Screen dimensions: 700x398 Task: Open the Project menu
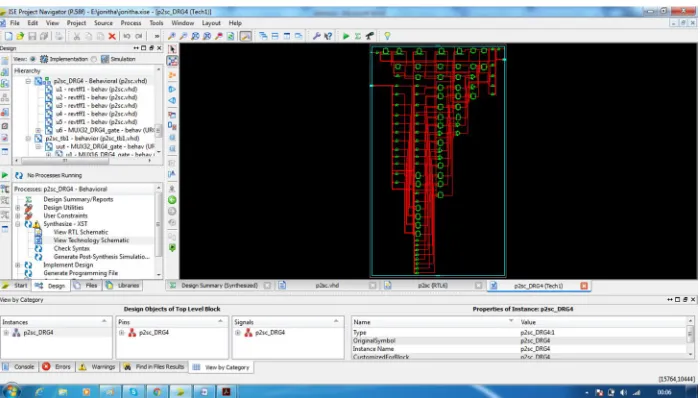pyautogui.click(x=76, y=23)
